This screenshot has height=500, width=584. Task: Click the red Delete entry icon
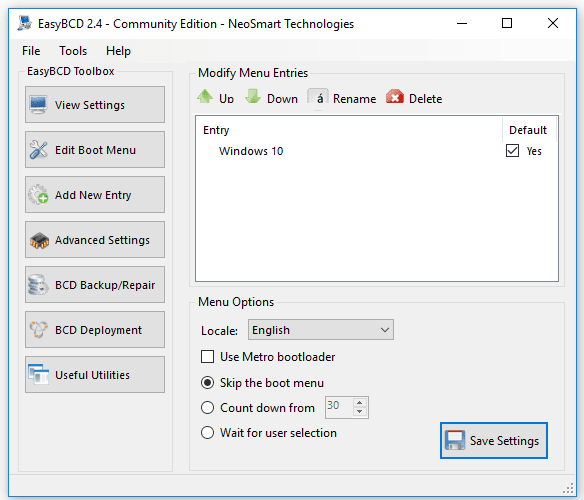point(395,96)
